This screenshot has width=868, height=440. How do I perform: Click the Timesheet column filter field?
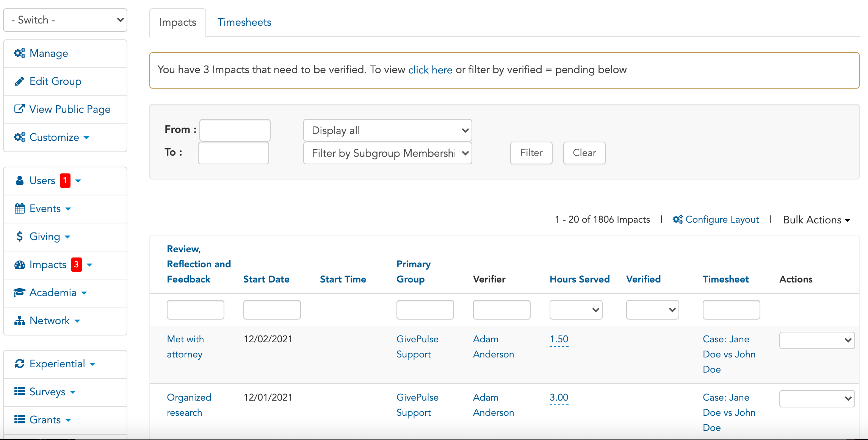click(732, 310)
